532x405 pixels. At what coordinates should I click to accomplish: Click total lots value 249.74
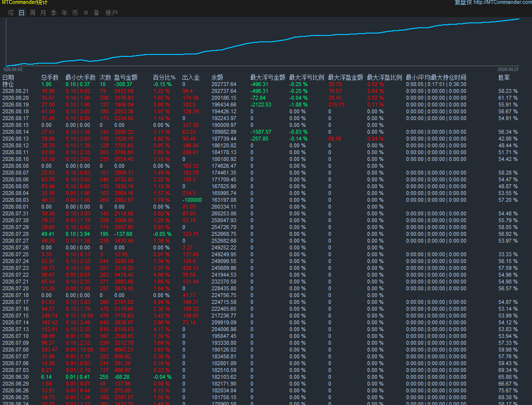coord(50,316)
